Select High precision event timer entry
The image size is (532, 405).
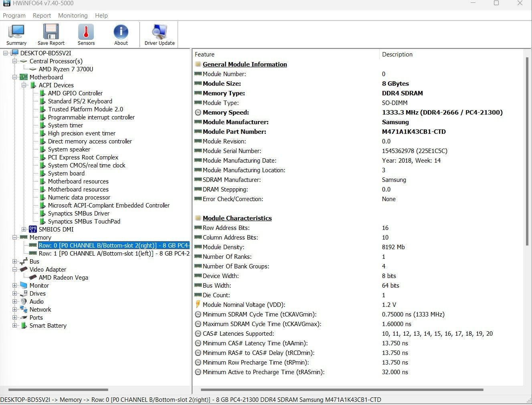click(81, 133)
